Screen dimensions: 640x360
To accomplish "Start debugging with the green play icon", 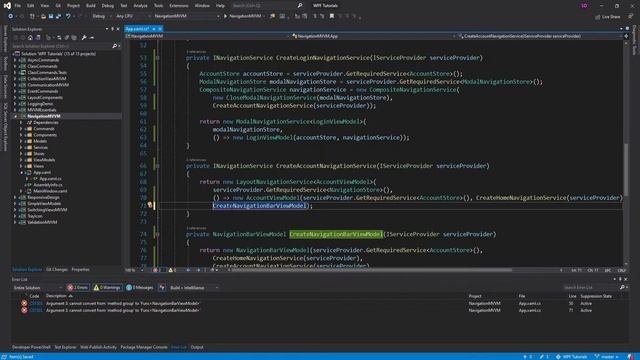I will pos(225,16).
